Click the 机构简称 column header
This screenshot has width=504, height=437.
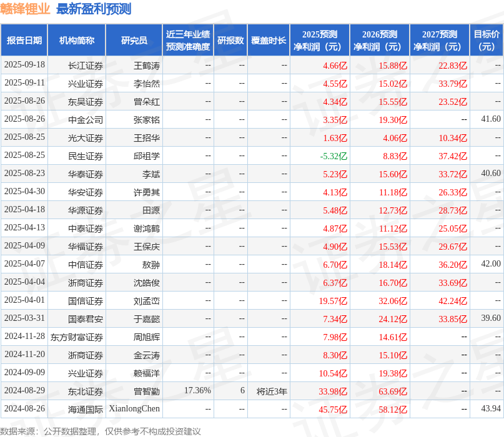(x=76, y=40)
